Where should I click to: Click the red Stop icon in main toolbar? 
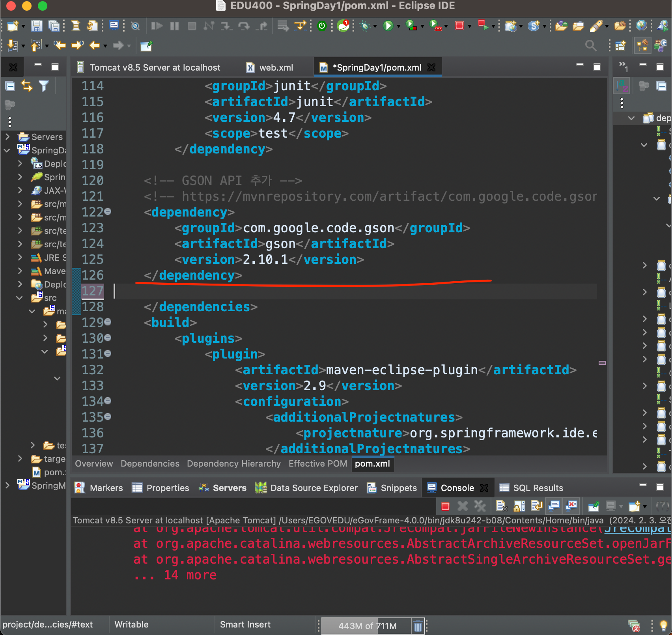click(x=459, y=26)
